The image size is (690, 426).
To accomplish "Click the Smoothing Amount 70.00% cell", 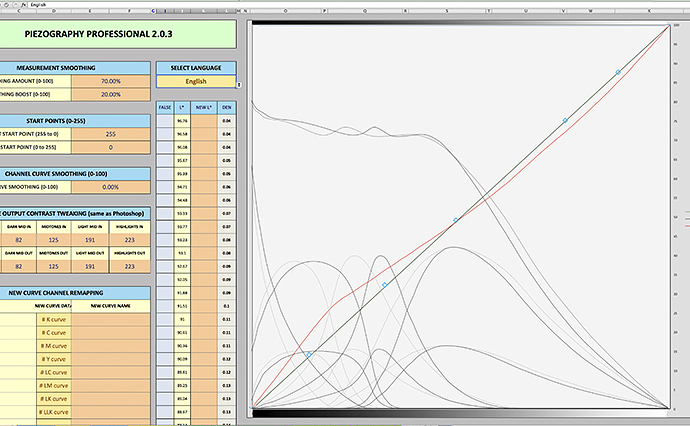I will 111,80.
